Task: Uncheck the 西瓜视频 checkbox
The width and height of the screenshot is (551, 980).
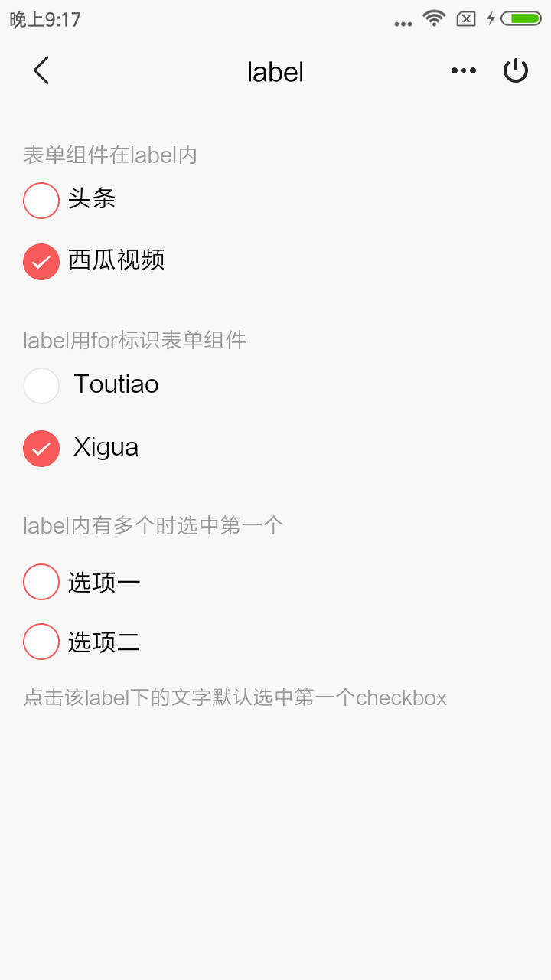Action: point(41,262)
